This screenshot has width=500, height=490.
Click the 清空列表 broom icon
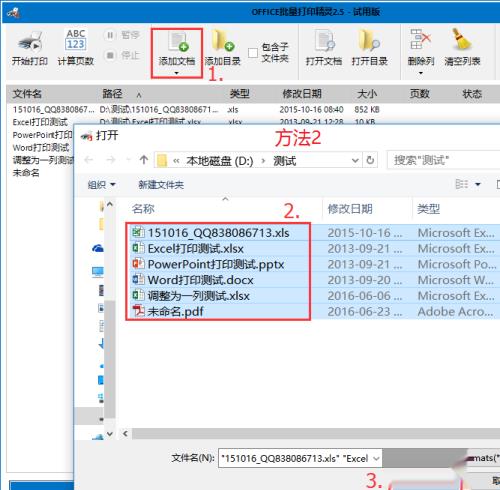point(461,40)
